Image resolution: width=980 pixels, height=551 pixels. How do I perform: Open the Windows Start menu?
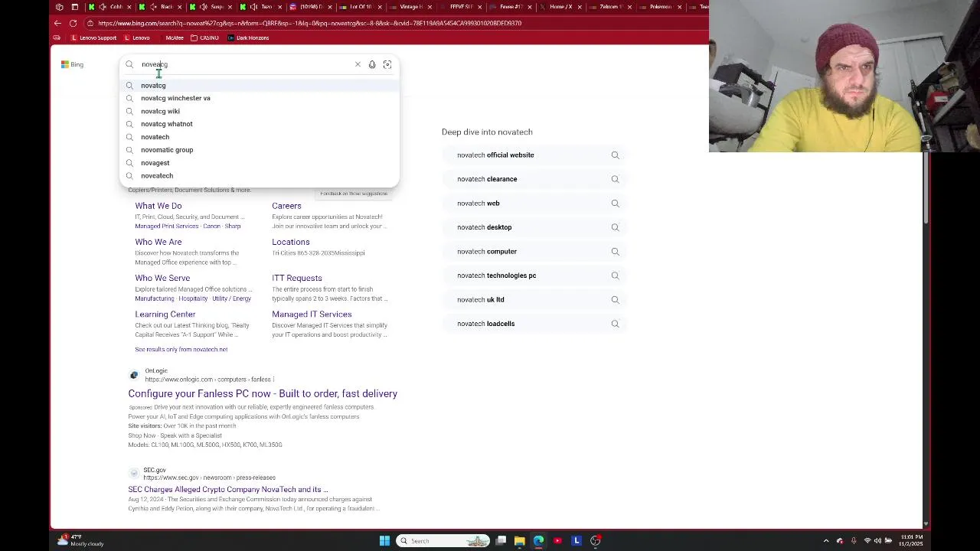(x=384, y=541)
